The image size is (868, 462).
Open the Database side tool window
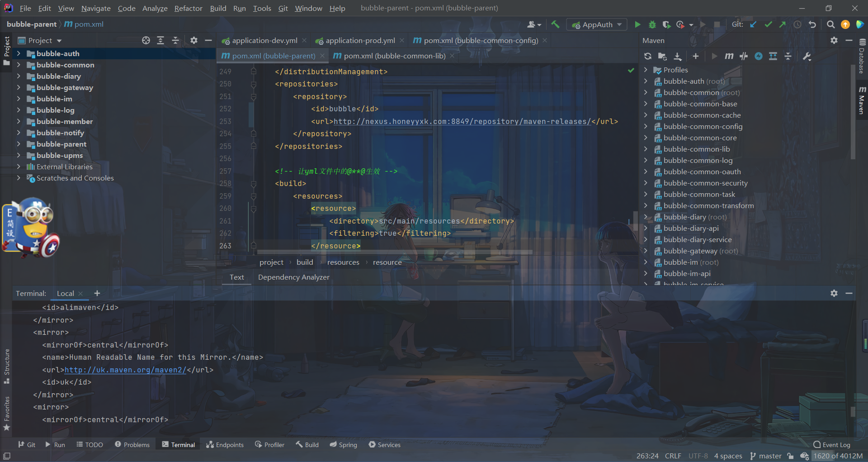[862, 56]
